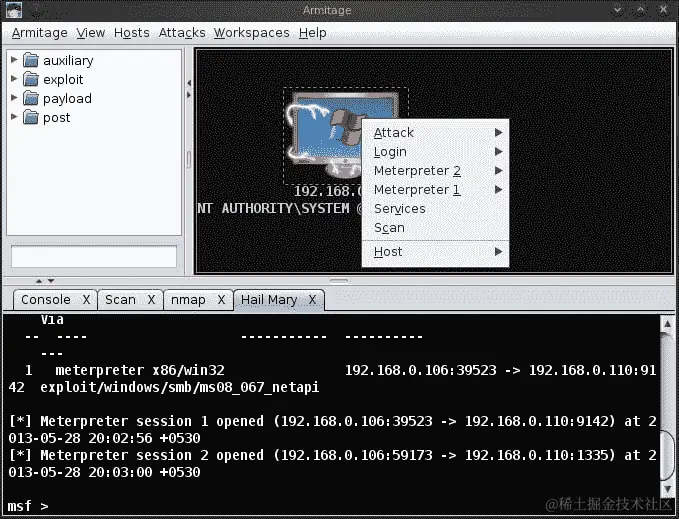Open the Armitage menu
The height and width of the screenshot is (519, 679).
pyautogui.click(x=39, y=33)
